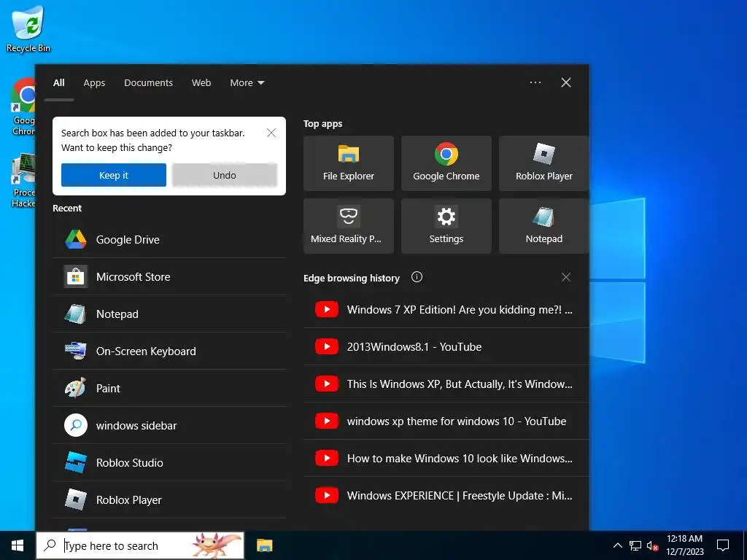Open the Windows Start button
Image resolution: width=747 pixels, height=560 pixels.
click(x=18, y=545)
